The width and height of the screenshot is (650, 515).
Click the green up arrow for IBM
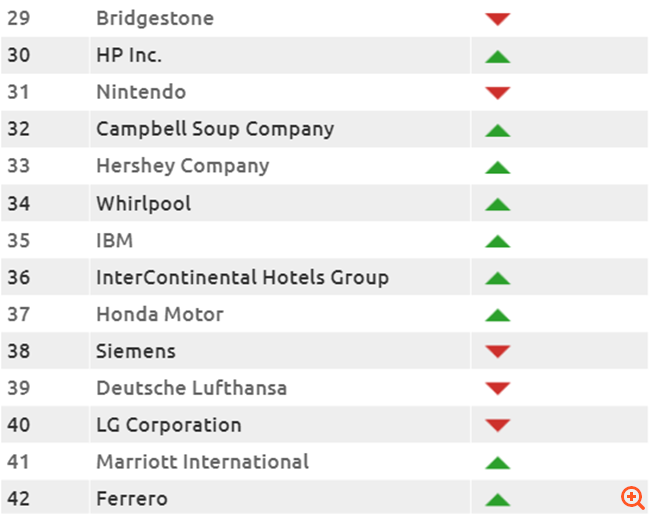point(497,241)
